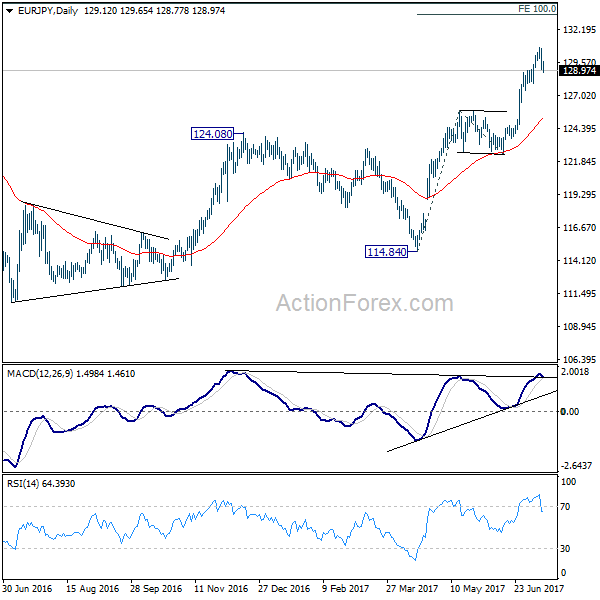This screenshot has width=600, height=600.
Task: Click the MACD(12,26,9) indicator label
Action: click(x=40, y=374)
